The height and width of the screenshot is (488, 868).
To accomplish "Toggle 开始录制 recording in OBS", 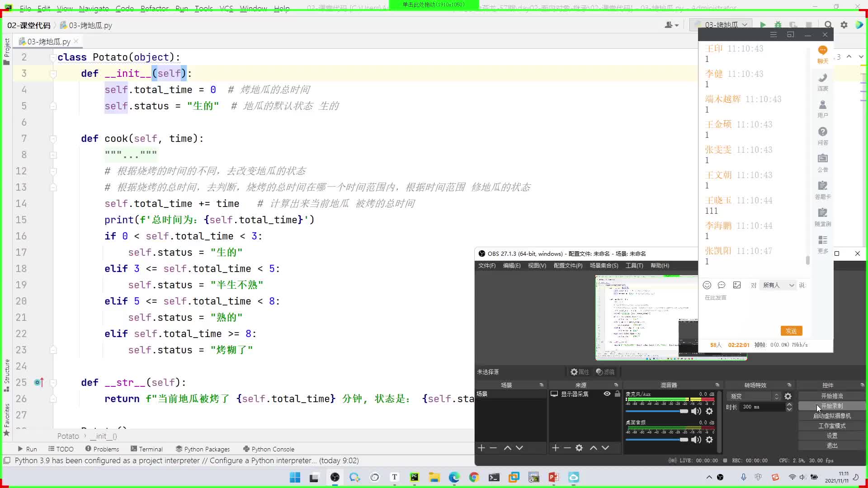I will 832,406.
